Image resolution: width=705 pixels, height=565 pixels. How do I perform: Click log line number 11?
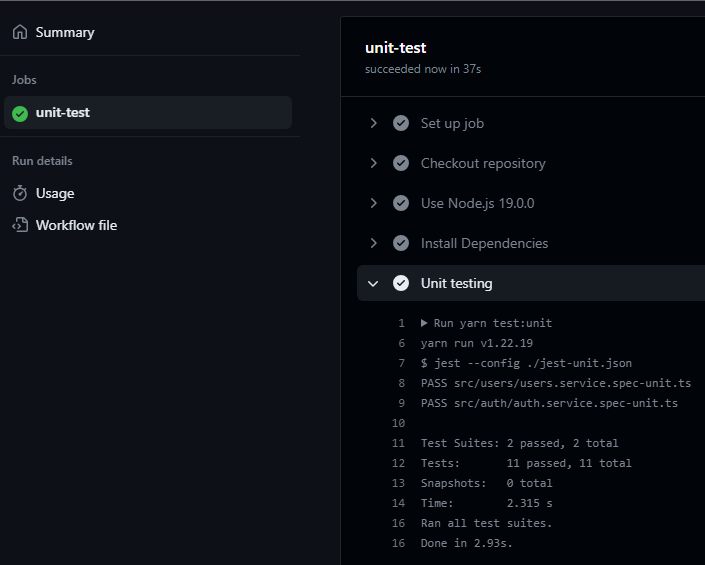click(398, 443)
